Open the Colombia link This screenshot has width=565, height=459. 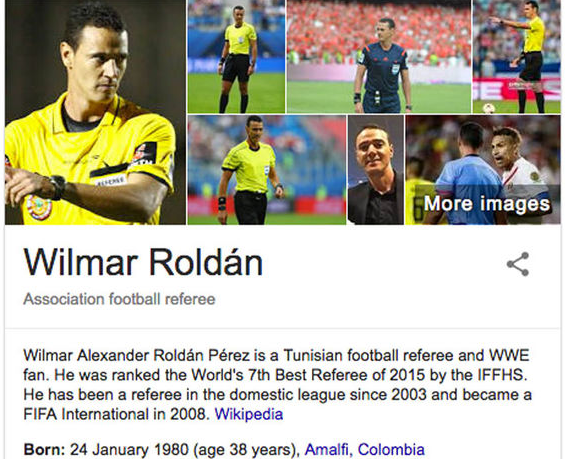click(391, 450)
